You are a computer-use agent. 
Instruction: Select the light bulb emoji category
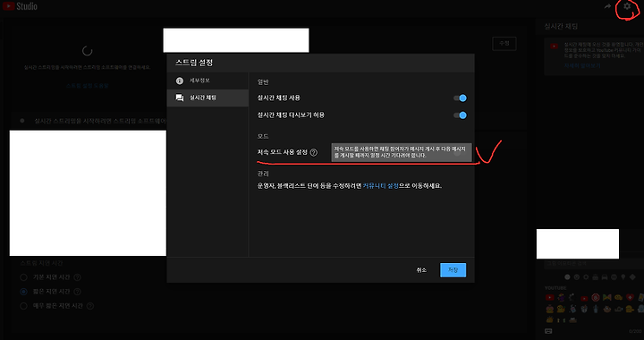pos(623,277)
